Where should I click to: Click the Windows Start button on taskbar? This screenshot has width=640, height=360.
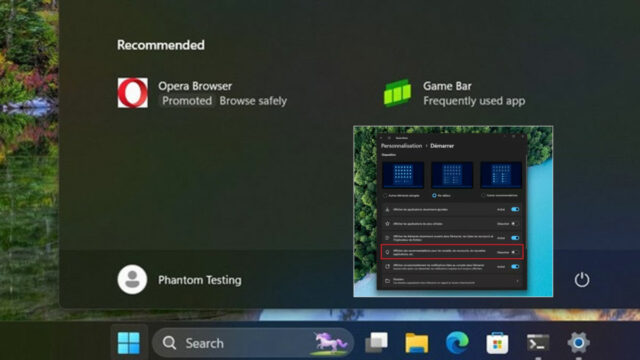pos(129,343)
